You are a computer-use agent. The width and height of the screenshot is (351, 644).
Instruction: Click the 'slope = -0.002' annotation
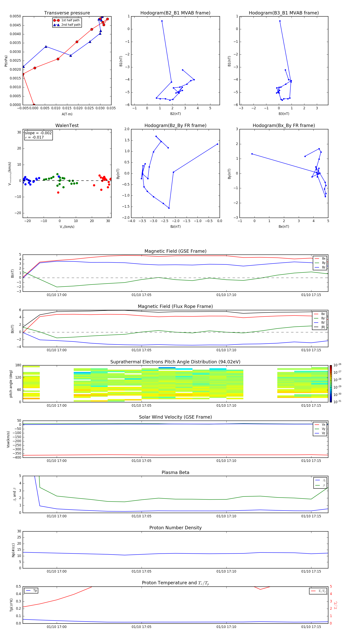(38, 133)
